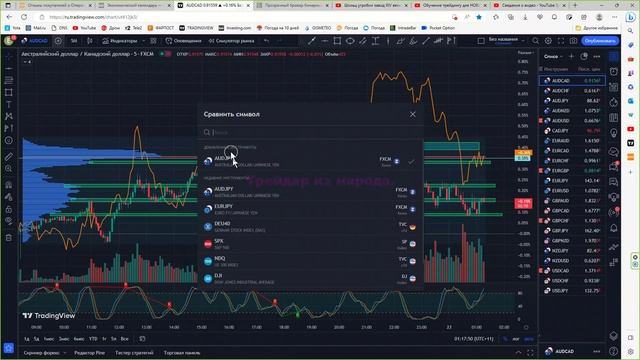Choose SPX from recent symbols list
The height and width of the screenshot is (360, 640).
pyautogui.click(x=311, y=244)
